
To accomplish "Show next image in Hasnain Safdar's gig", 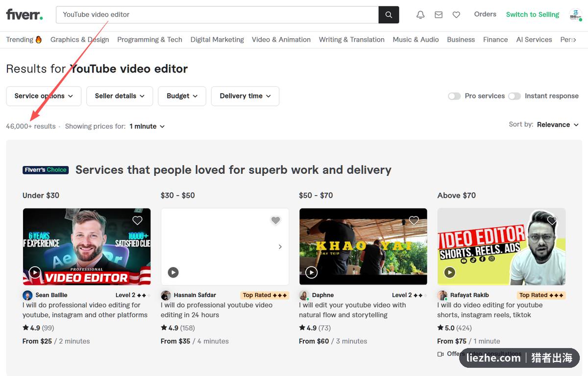I will (280, 247).
